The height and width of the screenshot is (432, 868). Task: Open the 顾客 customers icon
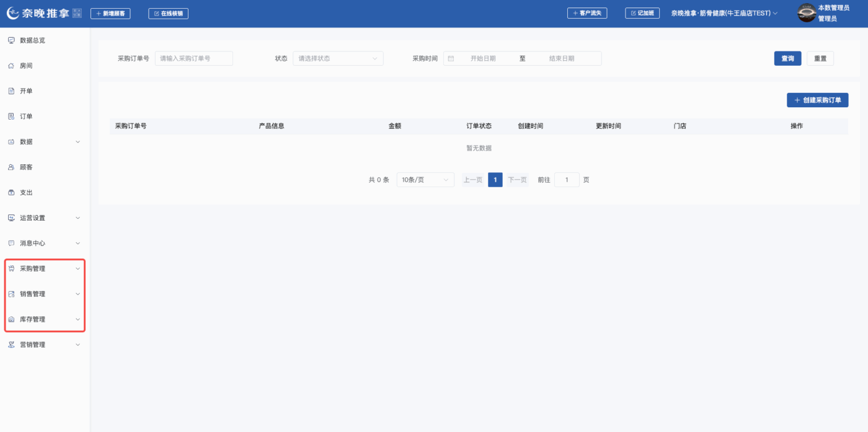[11, 167]
